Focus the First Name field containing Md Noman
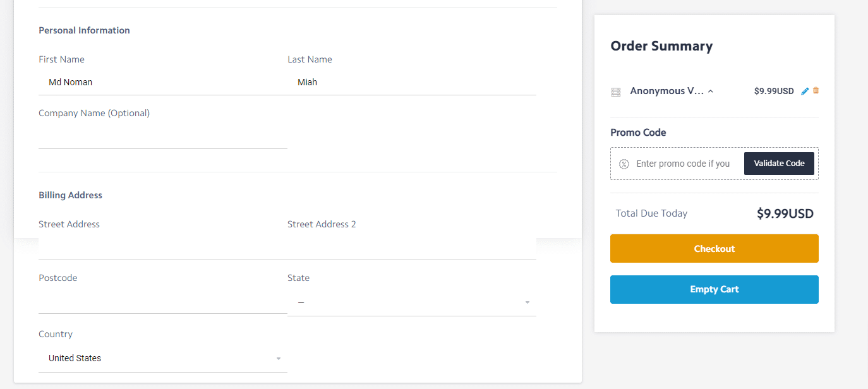 point(163,82)
